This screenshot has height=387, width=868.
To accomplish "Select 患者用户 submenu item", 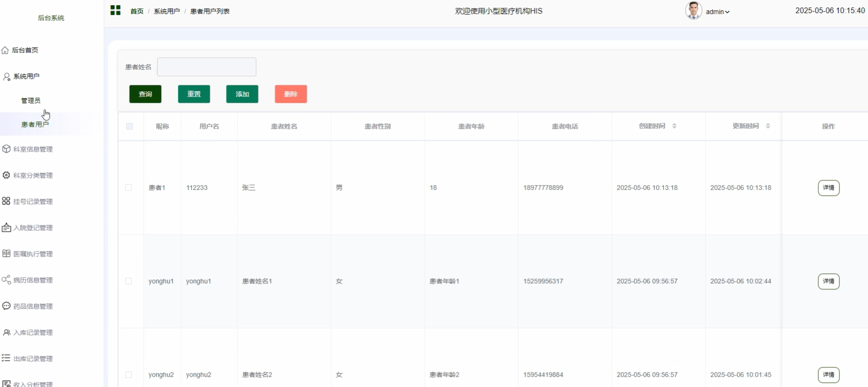I will coord(35,124).
